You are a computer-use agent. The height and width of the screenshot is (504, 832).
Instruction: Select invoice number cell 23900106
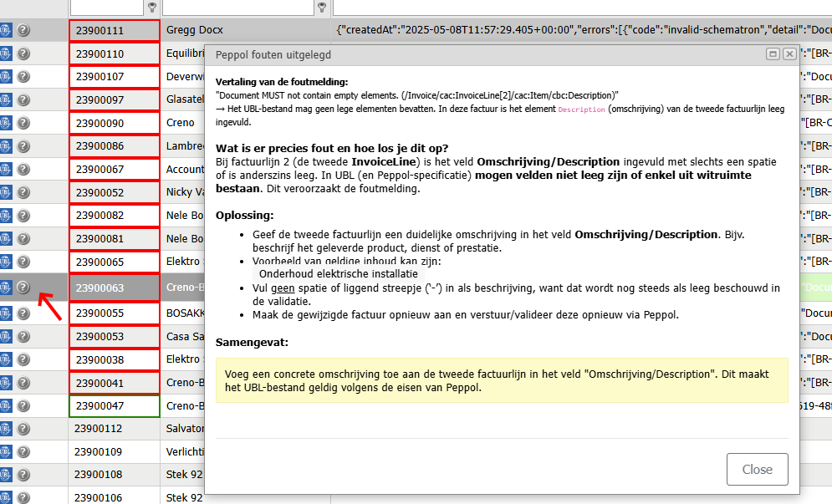coord(114,497)
